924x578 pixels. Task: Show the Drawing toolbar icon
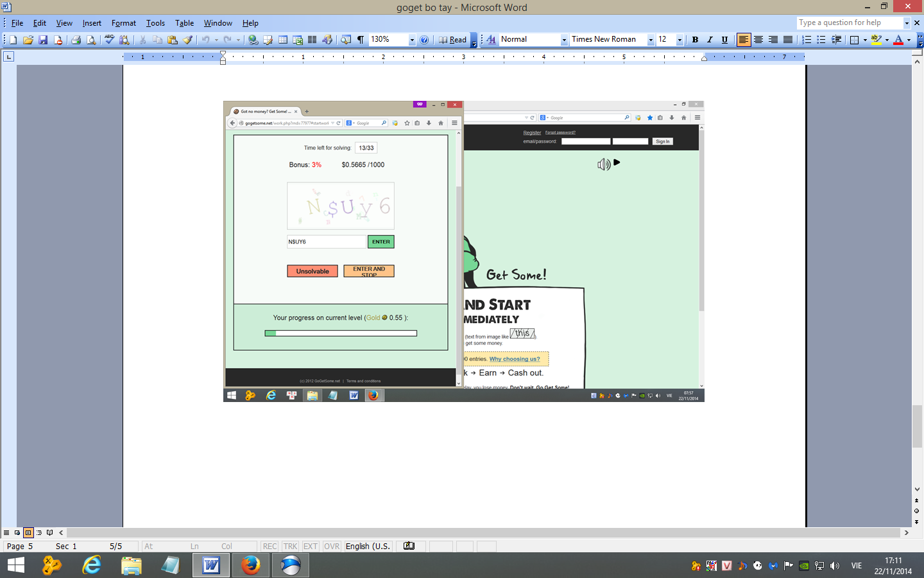[327, 40]
